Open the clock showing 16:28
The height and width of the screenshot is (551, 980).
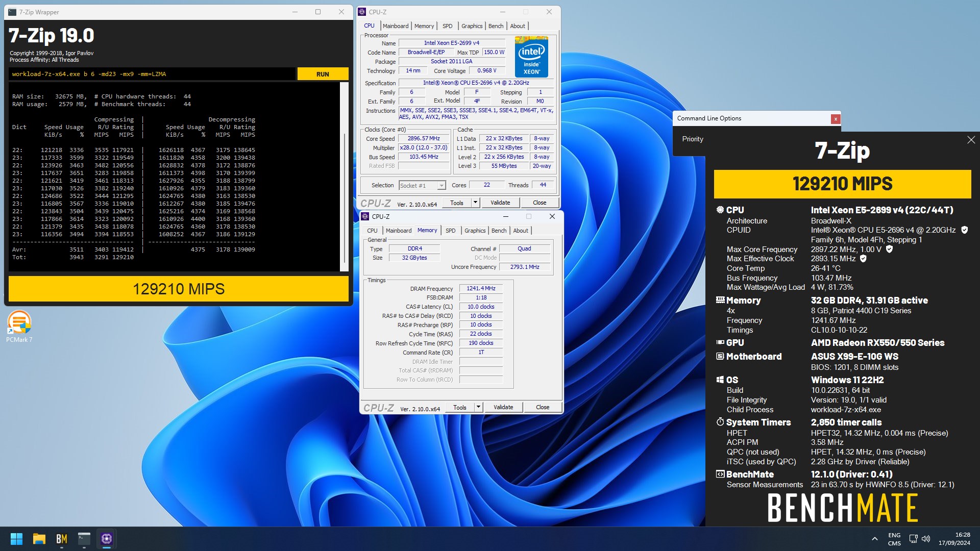pyautogui.click(x=954, y=539)
